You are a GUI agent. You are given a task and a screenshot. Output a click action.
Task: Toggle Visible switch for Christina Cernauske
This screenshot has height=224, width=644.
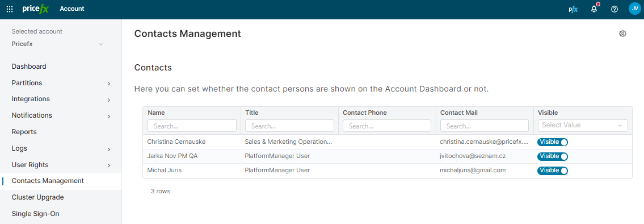(553, 142)
